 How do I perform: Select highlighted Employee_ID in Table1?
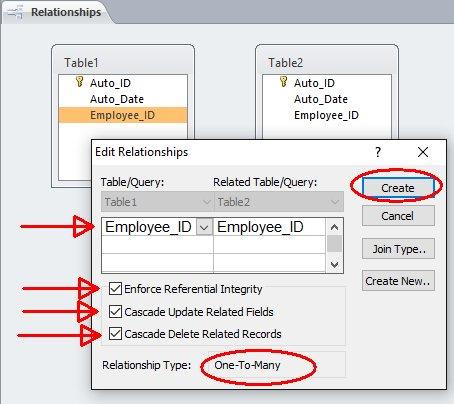click(123, 115)
